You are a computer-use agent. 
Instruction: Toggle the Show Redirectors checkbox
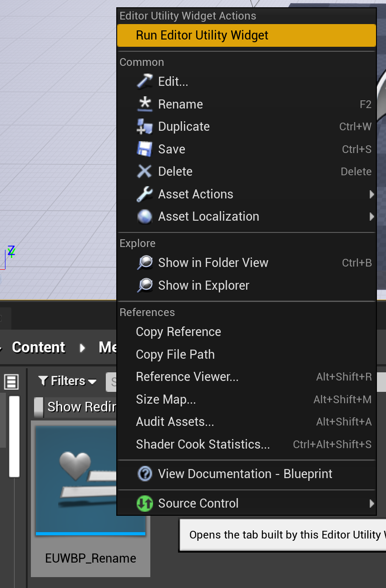coord(40,407)
